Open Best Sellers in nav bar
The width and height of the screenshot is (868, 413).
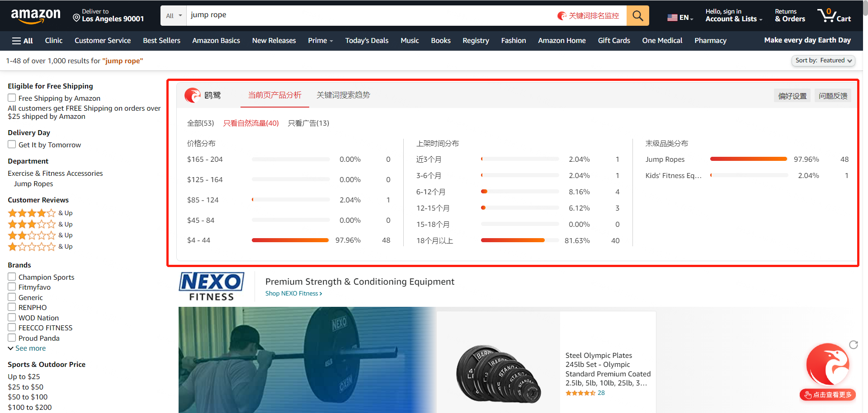point(161,41)
